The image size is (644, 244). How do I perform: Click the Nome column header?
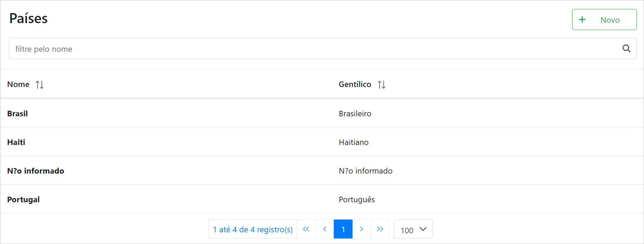tap(18, 84)
